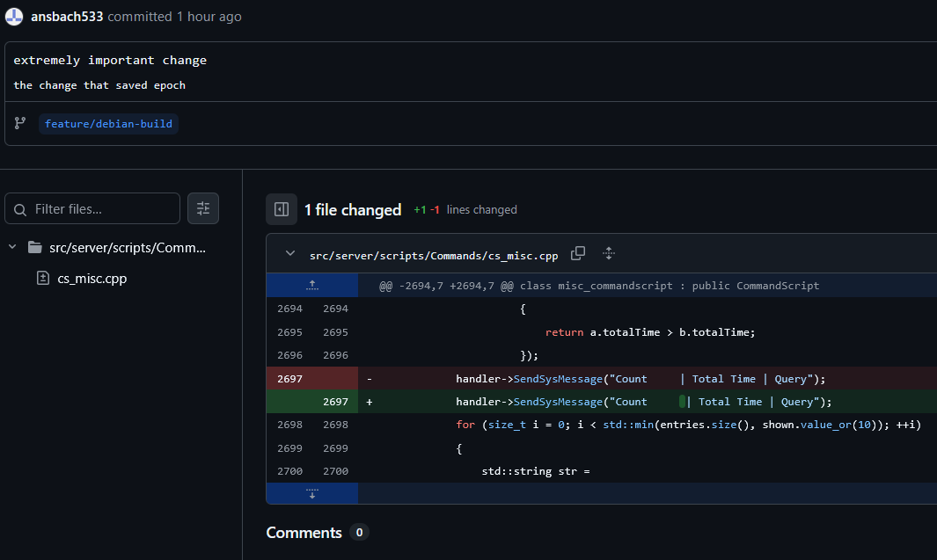Click 'the change that saved epoch' description
Image resolution: width=937 pixels, height=560 pixels.
99,85
